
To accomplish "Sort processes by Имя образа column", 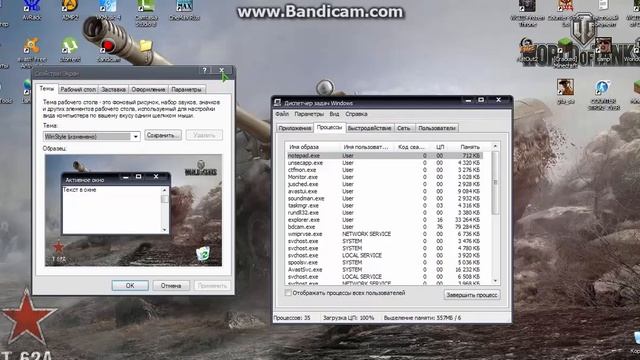I will pyautogui.click(x=313, y=147).
